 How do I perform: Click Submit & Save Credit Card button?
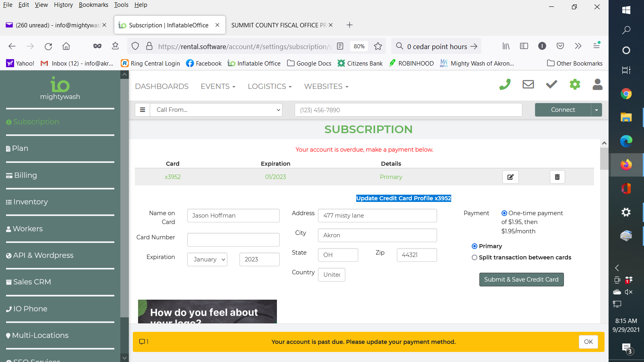521,280
